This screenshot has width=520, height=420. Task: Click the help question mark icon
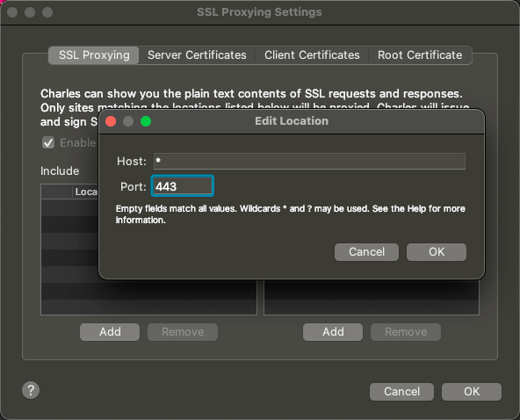31,390
